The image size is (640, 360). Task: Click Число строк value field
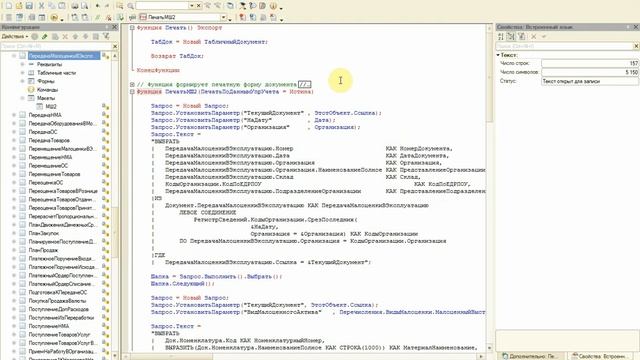590,63
